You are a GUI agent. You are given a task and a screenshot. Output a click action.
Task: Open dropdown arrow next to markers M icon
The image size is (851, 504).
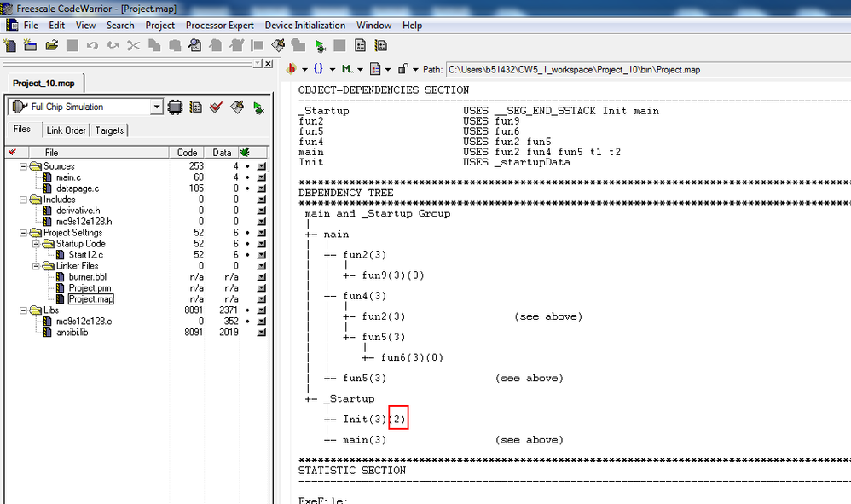[360, 69]
